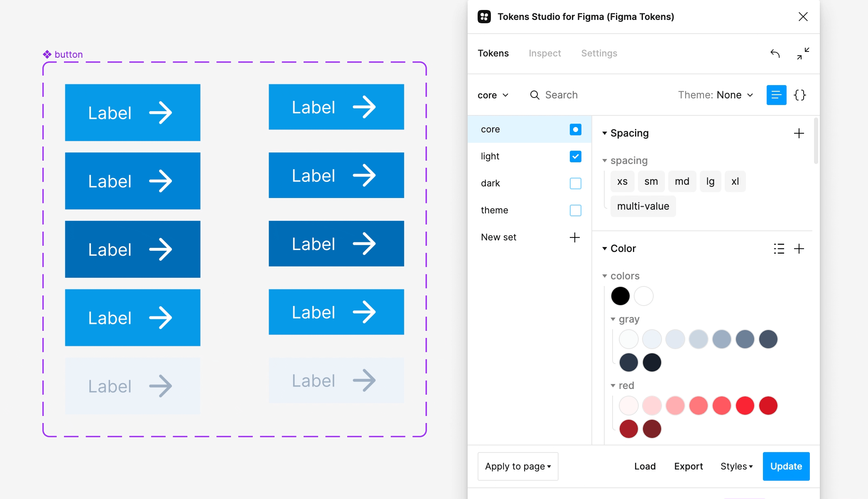Image resolution: width=868 pixels, height=499 pixels.
Task: Open the Theme: None dropdown
Action: coord(716,95)
